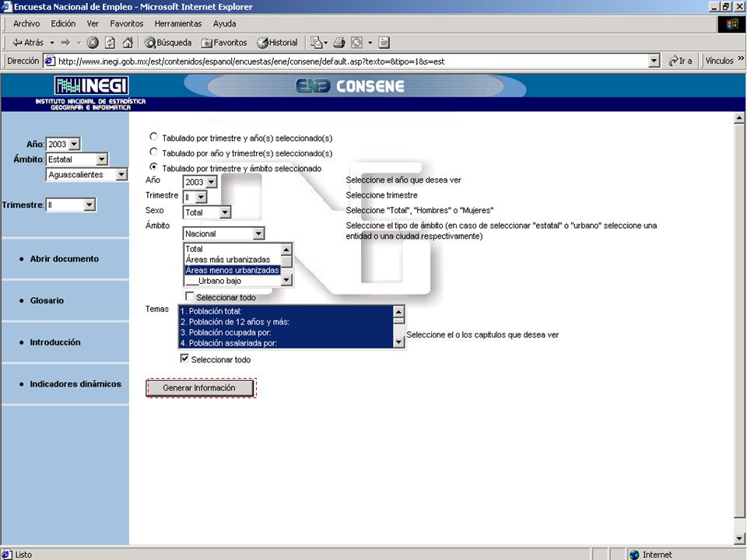Click Generar Información button
Image resolution: width=747 pixels, height=560 pixels.
point(200,388)
